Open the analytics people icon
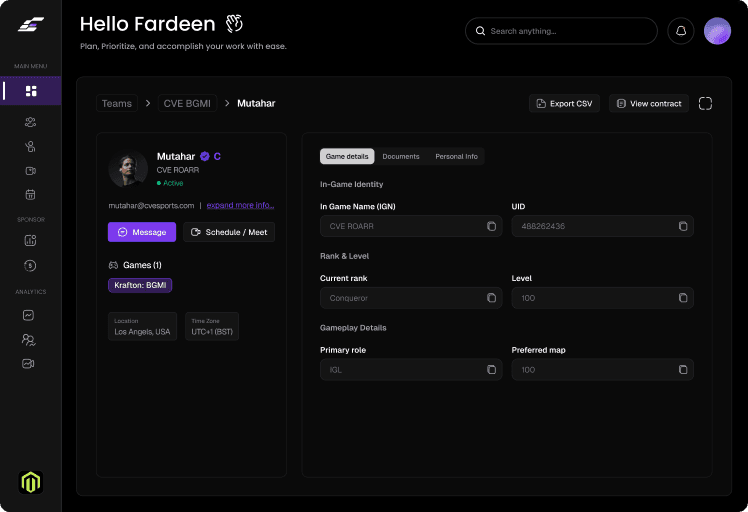Image resolution: width=748 pixels, height=512 pixels. (28, 339)
